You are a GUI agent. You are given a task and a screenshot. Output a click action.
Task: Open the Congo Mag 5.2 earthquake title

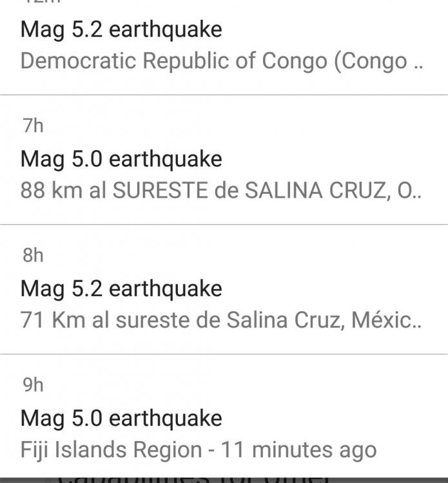121,29
